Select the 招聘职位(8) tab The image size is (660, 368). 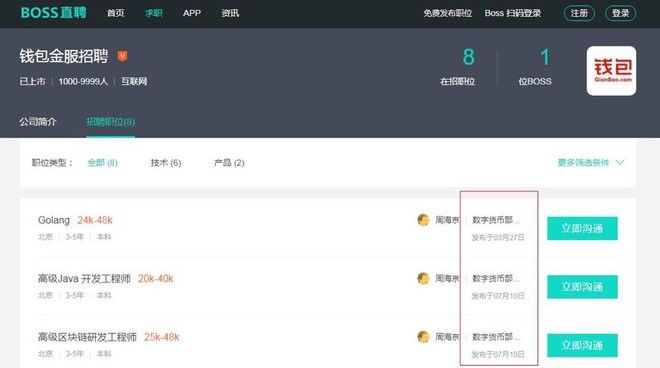111,122
